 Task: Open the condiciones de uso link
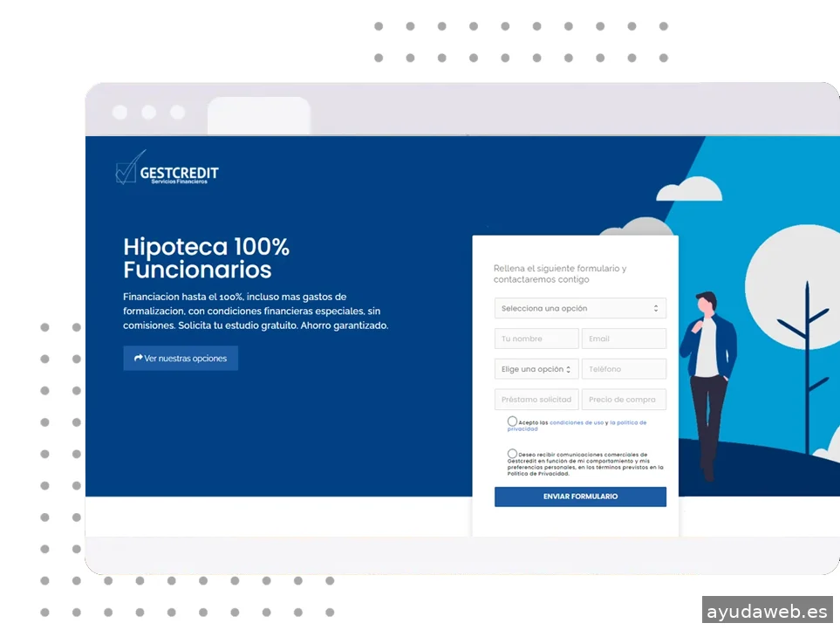[x=576, y=422]
